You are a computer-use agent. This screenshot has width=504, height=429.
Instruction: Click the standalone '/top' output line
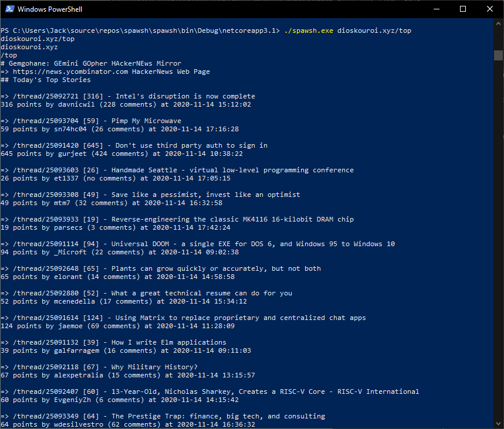9,55
